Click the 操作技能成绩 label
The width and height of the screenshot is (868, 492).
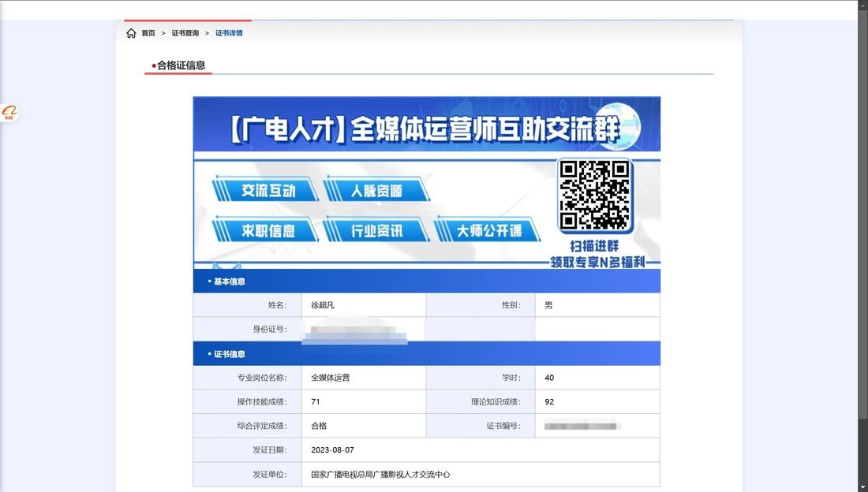262,402
